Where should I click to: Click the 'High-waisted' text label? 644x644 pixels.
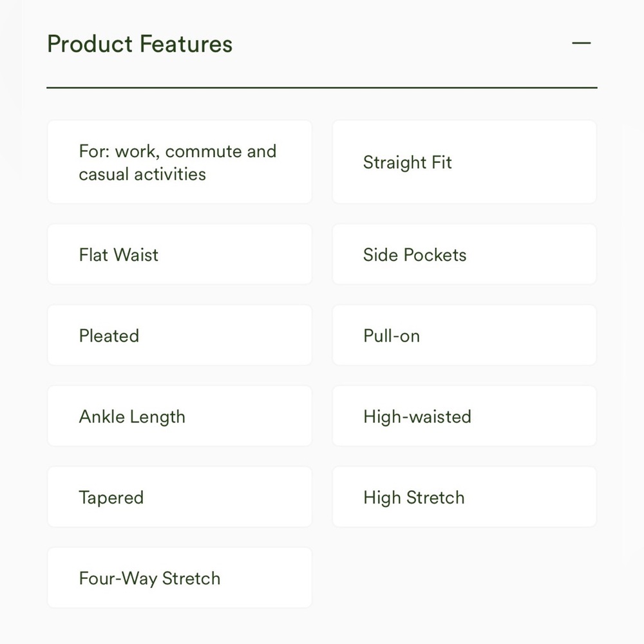tap(417, 417)
